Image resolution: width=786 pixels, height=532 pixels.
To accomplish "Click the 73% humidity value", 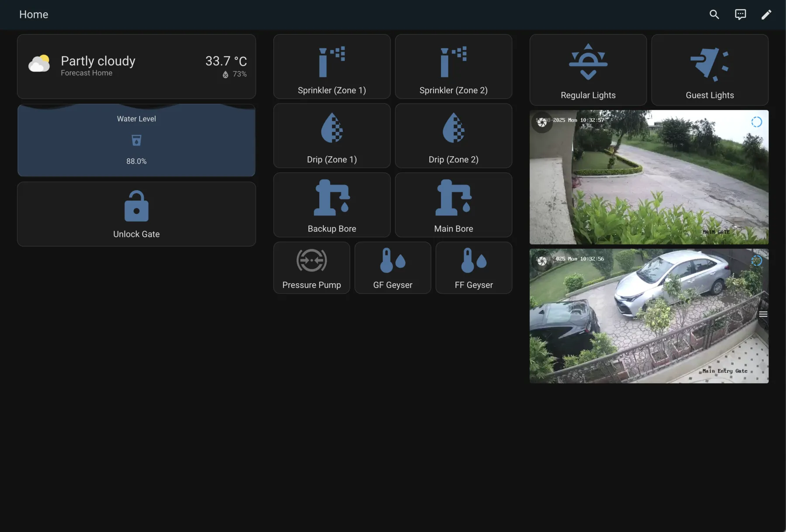I will (x=240, y=74).
